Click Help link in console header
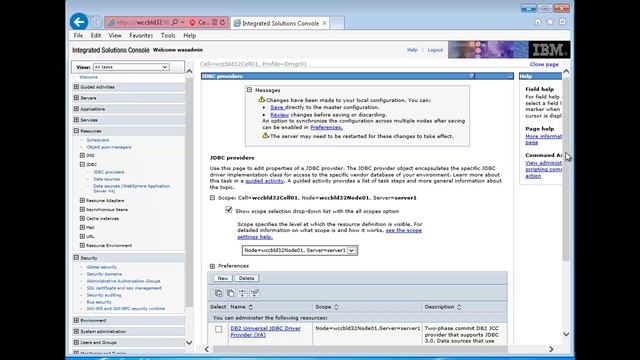Screen dimensions: 640x360 (412, 50)
